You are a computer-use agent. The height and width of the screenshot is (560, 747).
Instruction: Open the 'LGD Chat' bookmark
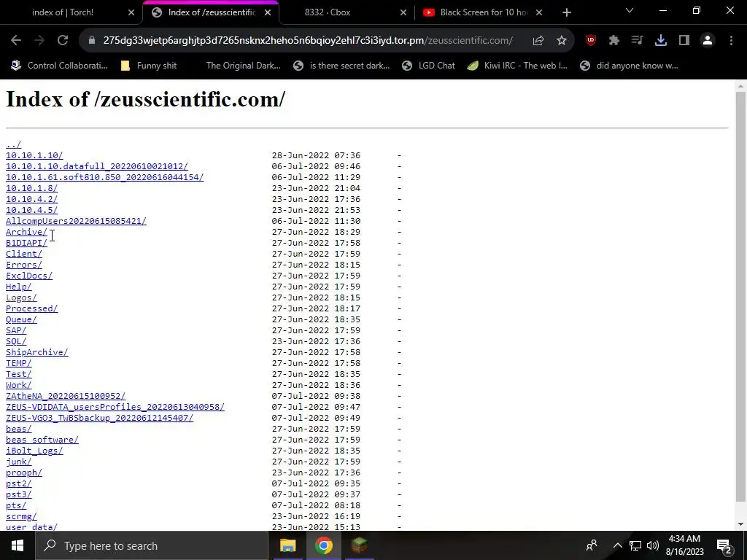tap(428, 66)
